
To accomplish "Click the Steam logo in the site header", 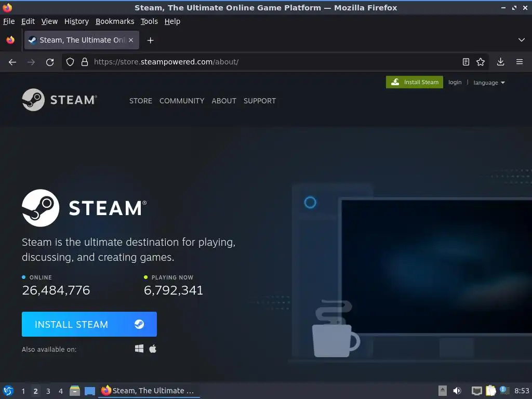I will (x=59, y=100).
